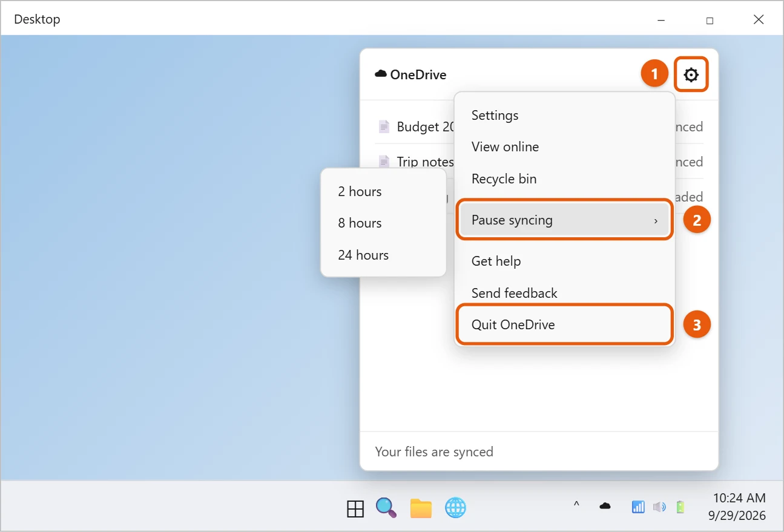
Task: Select Quit OneDrive from the menu
Action: (x=564, y=325)
